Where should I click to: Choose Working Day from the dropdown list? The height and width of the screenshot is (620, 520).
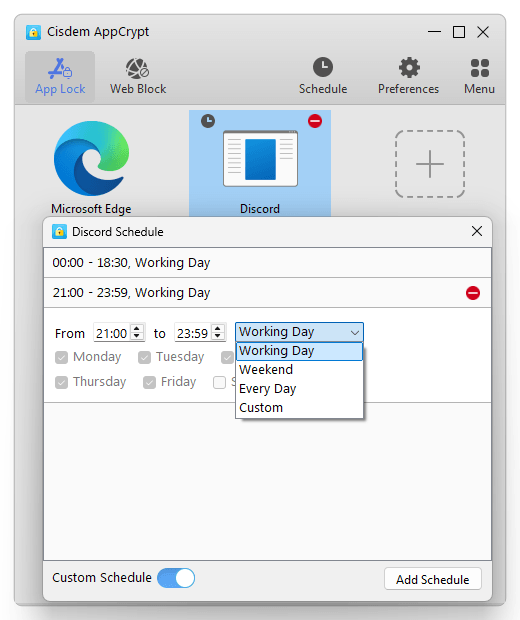click(x=299, y=351)
